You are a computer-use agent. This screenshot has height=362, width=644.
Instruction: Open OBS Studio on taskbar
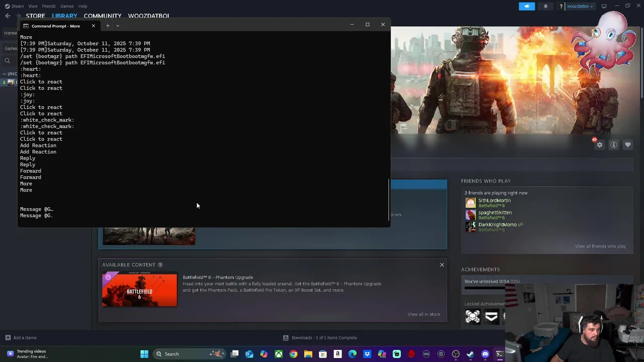(x=456, y=354)
